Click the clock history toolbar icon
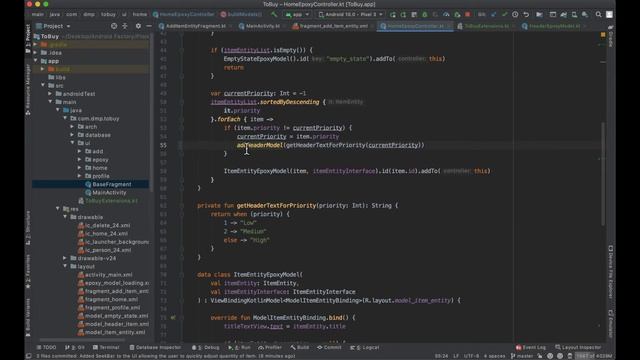640x360 pixels. point(515,14)
